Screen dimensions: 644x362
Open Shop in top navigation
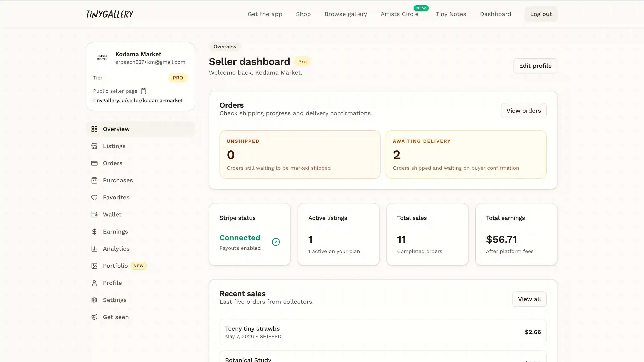303,14
